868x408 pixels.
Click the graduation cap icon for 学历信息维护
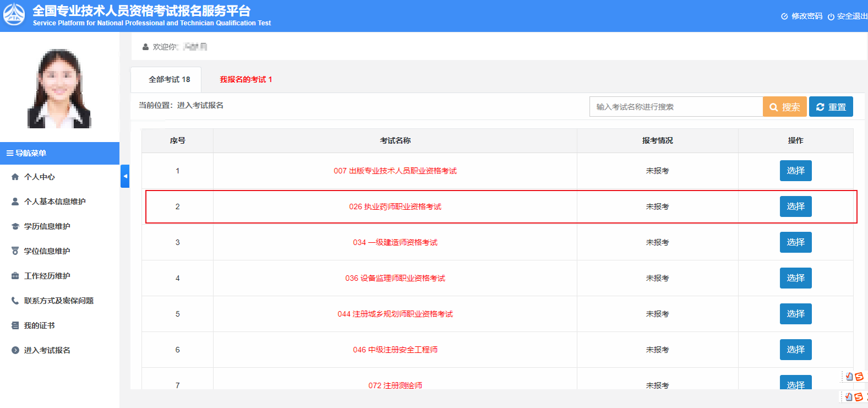[x=15, y=226]
